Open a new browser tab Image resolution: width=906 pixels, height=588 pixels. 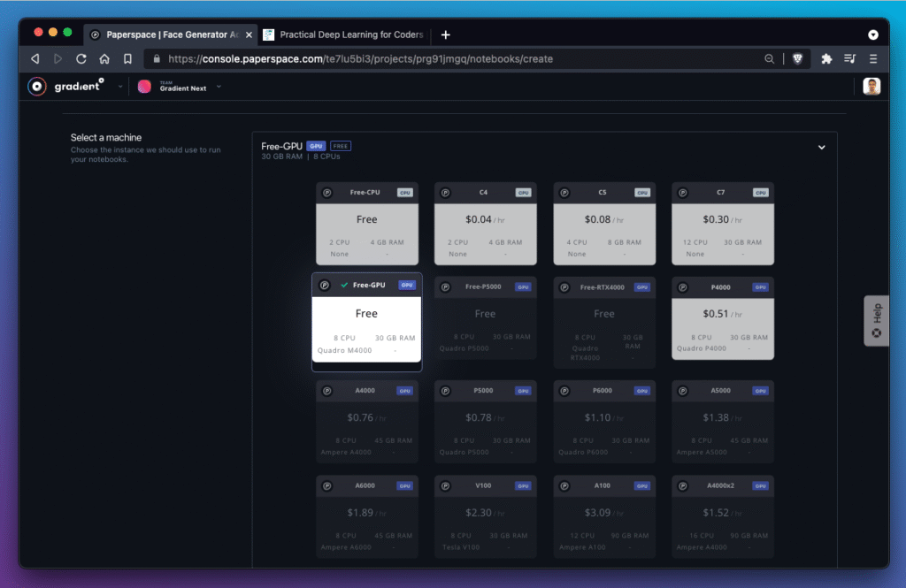point(445,35)
